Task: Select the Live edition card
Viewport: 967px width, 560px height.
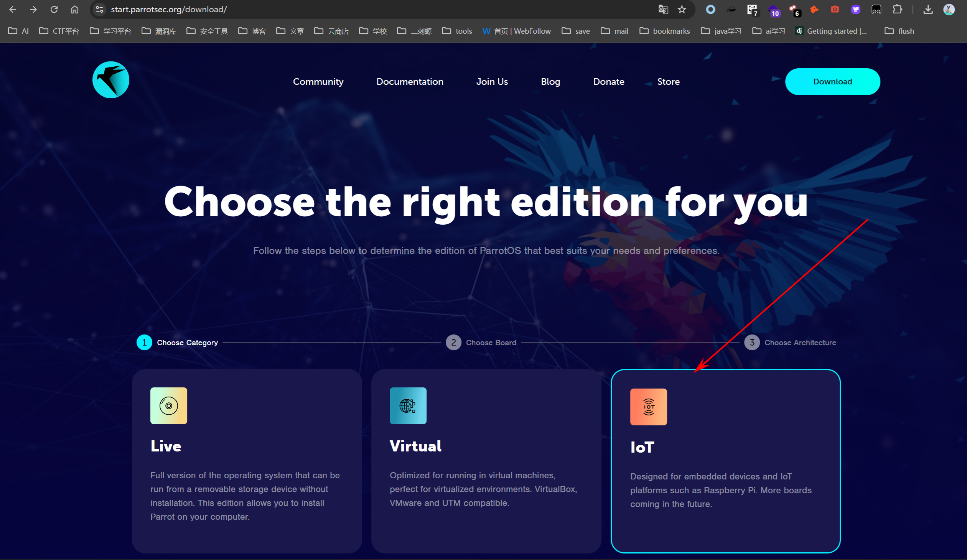Action: (247, 461)
